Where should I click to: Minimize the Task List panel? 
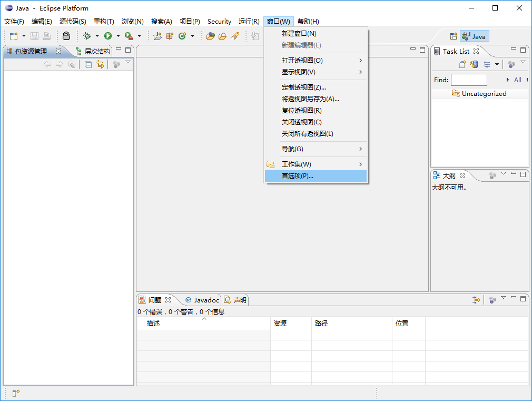(x=514, y=50)
